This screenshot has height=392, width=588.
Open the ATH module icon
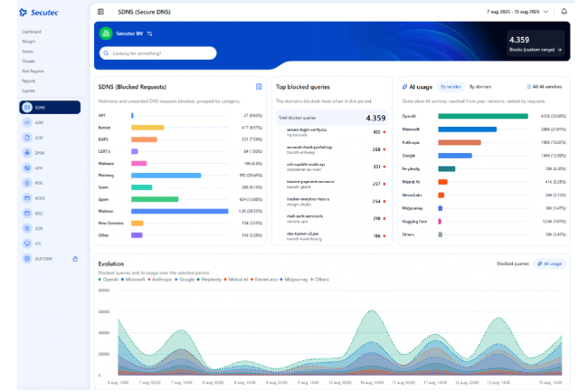click(27, 167)
